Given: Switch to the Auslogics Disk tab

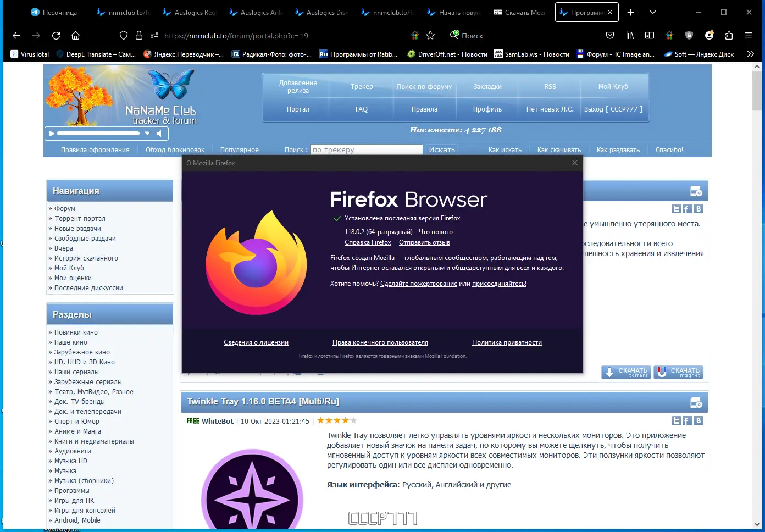Looking at the screenshot, I should 321,12.
